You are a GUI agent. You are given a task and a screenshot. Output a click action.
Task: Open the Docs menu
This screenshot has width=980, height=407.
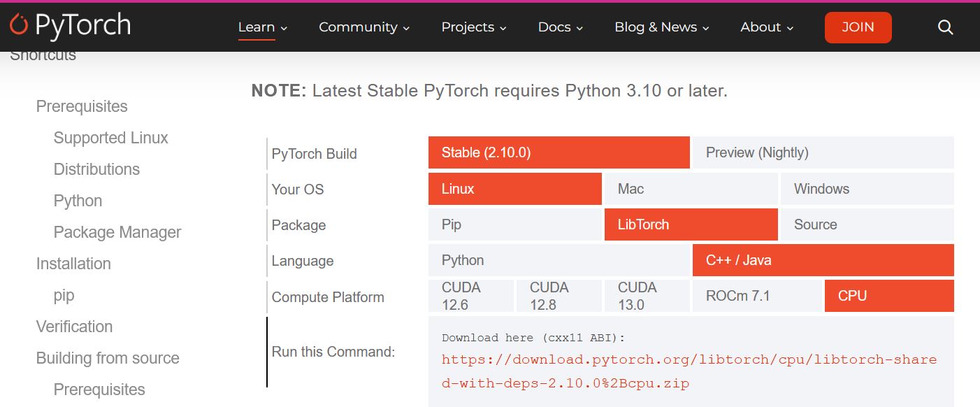[560, 27]
